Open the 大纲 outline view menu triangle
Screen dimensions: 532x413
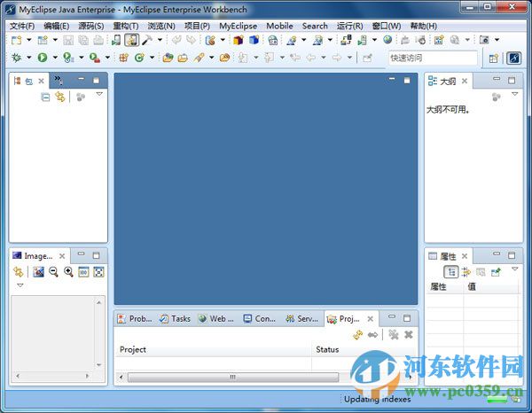(514, 94)
